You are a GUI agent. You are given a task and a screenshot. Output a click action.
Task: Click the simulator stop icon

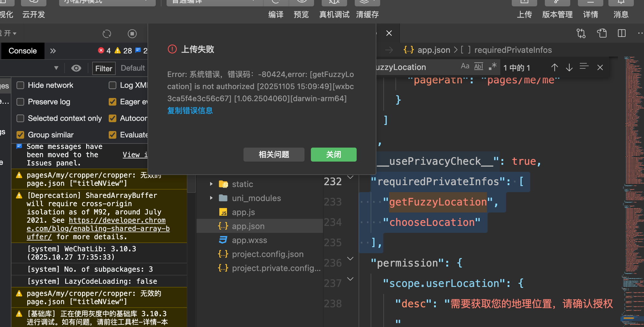(132, 33)
